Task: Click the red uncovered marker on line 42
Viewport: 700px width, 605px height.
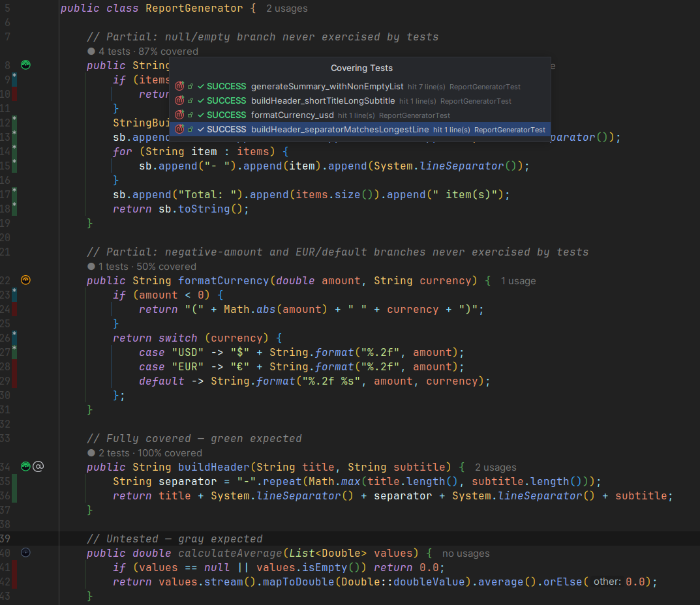Action: pyautogui.click(x=14, y=582)
